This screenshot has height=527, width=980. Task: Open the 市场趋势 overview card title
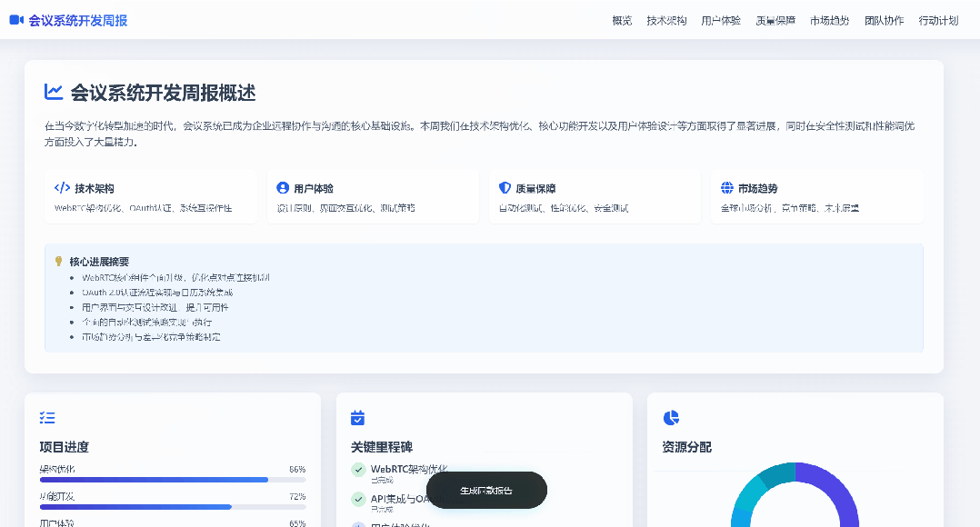point(757,188)
